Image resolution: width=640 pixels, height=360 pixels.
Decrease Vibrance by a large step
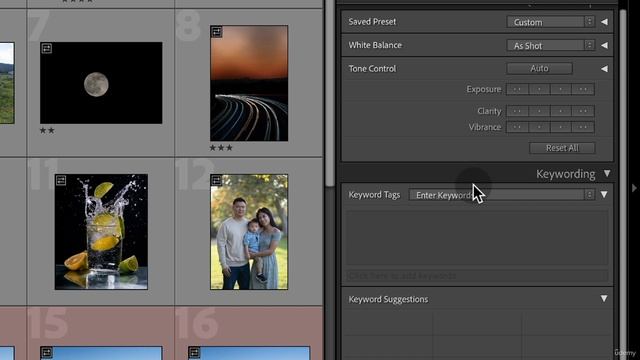[517, 127]
